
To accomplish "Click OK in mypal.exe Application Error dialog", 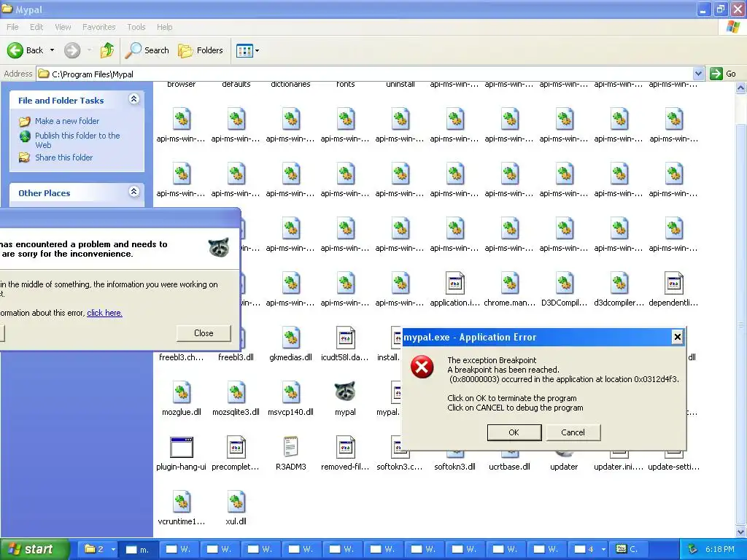I will [514, 432].
